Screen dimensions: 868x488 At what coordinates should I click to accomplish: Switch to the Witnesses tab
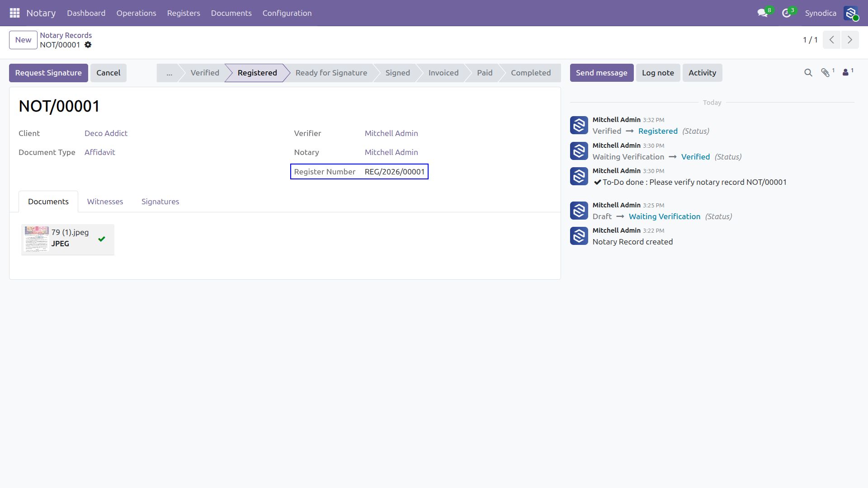click(x=105, y=202)
